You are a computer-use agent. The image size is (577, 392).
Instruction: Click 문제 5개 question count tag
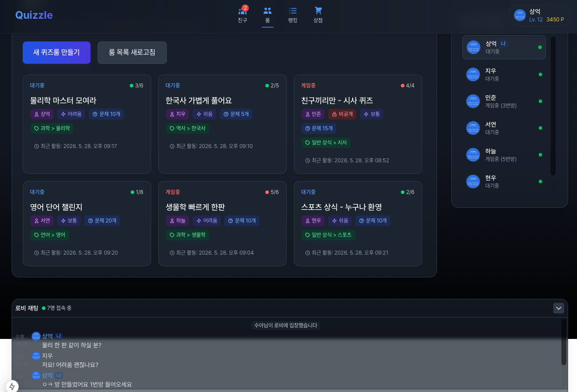236,114
